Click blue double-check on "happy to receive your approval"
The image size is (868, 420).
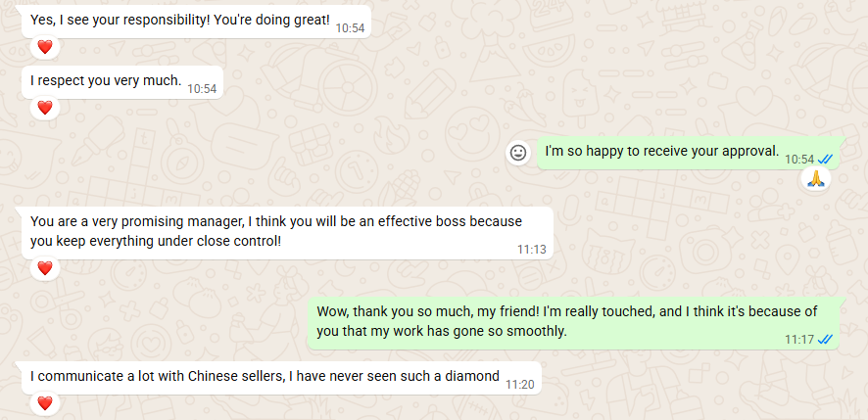pos(826,159)
